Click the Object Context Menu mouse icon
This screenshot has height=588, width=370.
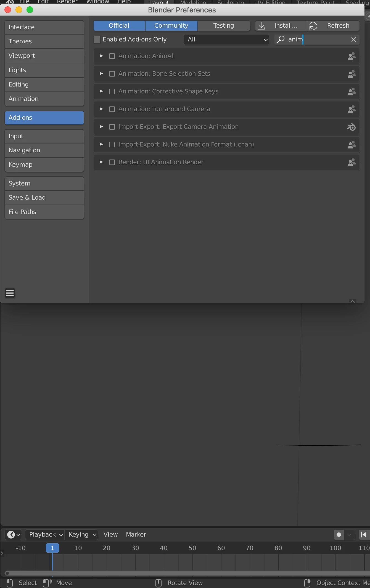pyautogui.click(x=307, y=583)
